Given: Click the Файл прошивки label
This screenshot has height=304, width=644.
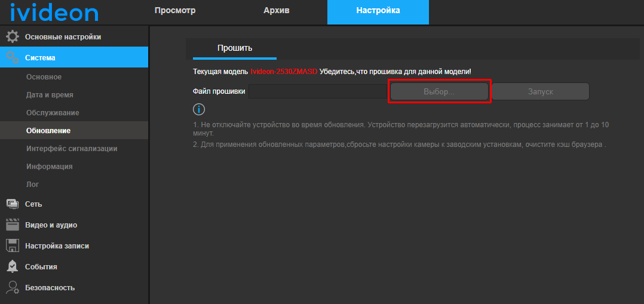Looking at the screenshot, I should pyautogui.click(x=219, y=91).
